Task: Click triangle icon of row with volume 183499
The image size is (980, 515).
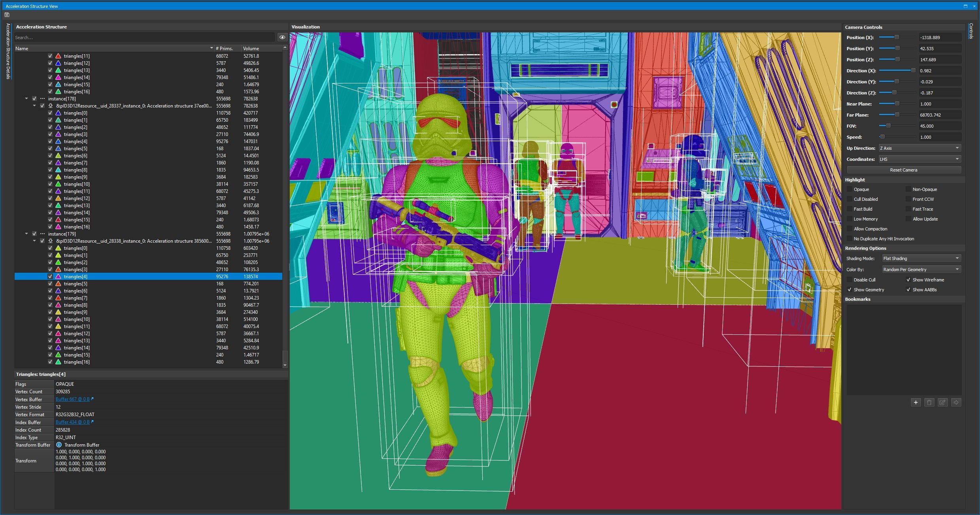Action: point(58,120)
